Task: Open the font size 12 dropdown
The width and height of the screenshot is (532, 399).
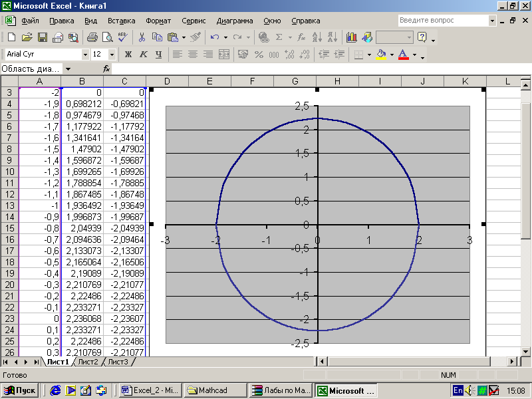Action: tap(112, 55)
